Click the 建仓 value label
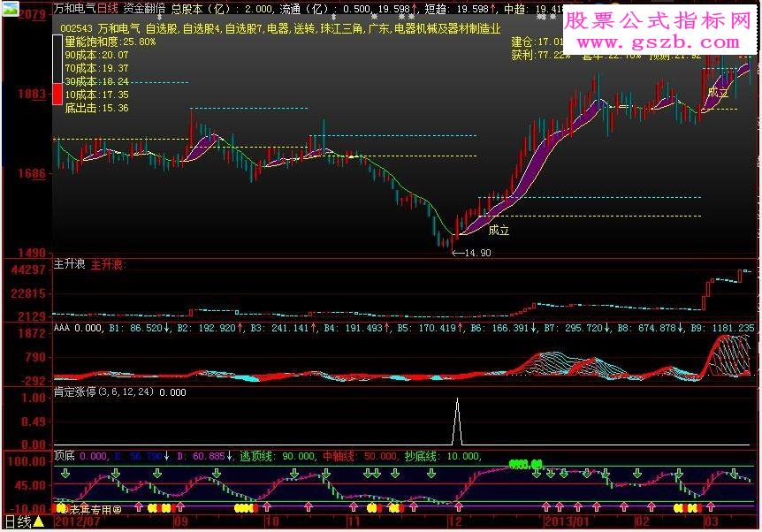The width and height of the screenshot is (762, 532). coord(537,42)
